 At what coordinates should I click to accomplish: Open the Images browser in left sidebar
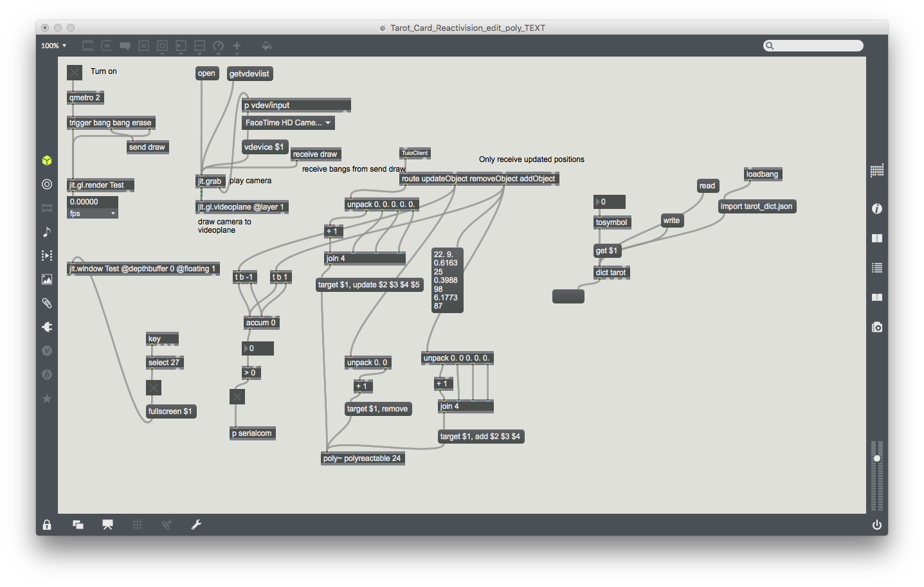(47, 279)
